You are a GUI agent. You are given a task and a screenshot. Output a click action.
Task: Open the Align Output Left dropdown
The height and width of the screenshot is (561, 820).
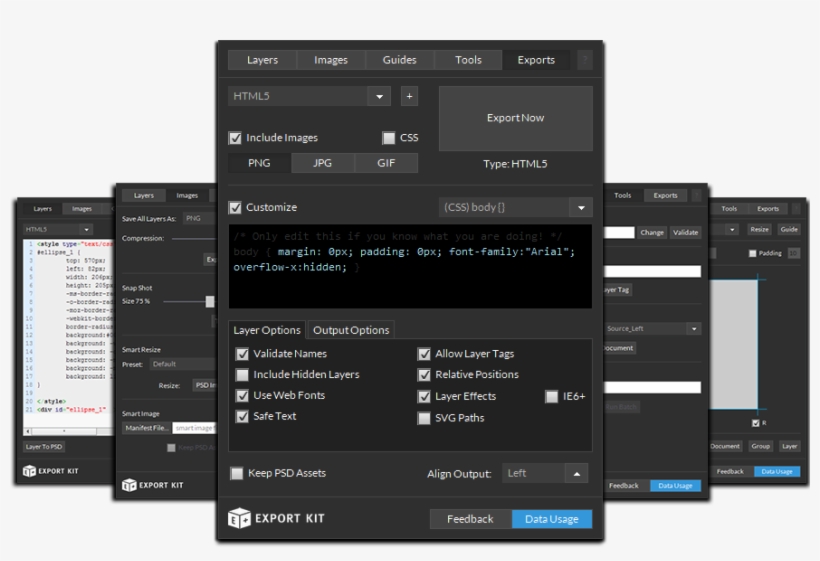pos(545,473)
